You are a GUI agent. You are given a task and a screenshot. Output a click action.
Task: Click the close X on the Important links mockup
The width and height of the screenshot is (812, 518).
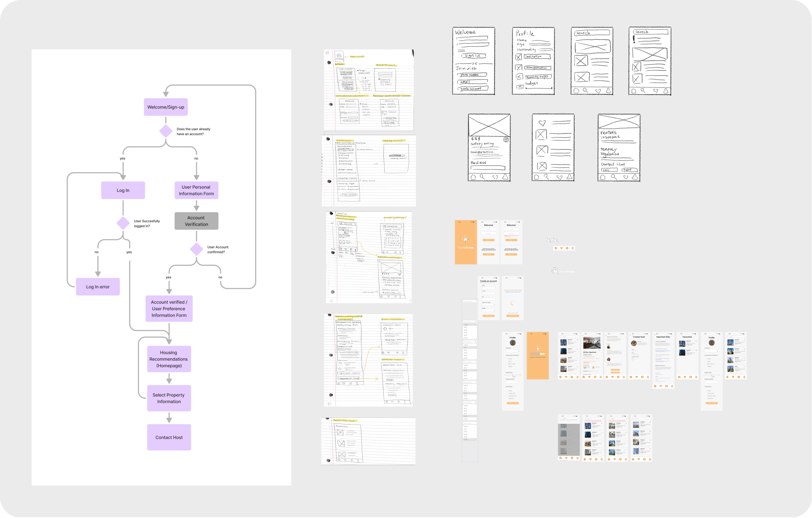click(x=655, y=334)
